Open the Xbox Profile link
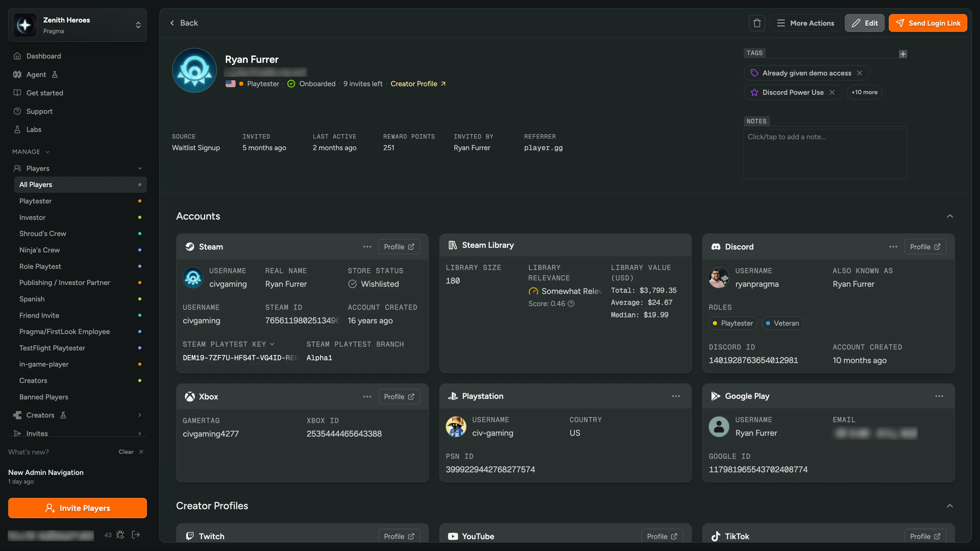 click(x=399, y=397)
